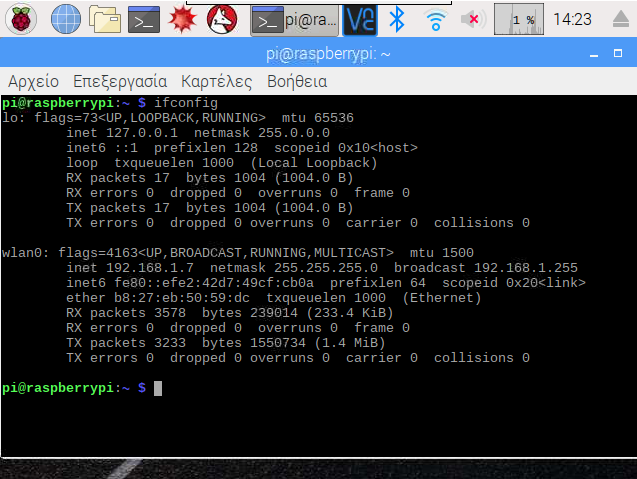Click the ifconfig command text
The height and width of the screenshot is (479, 637).
coord(186,103)
